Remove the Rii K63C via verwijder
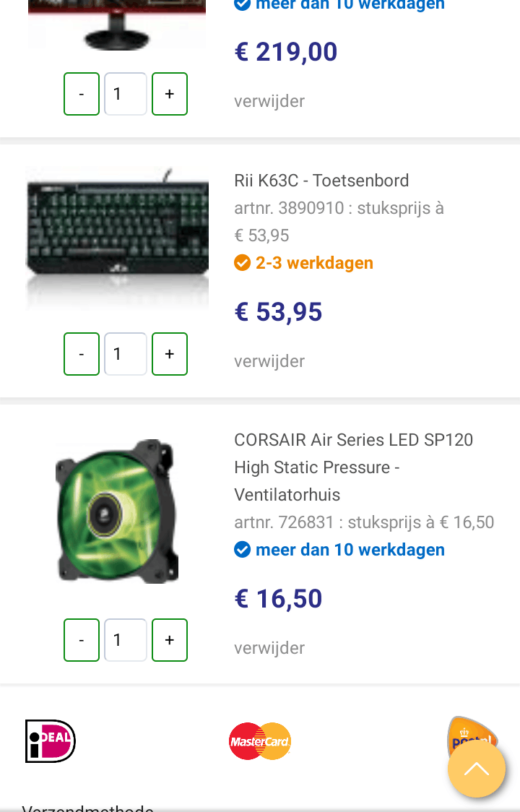Viewport: 520px width, 812px height. 269,360
